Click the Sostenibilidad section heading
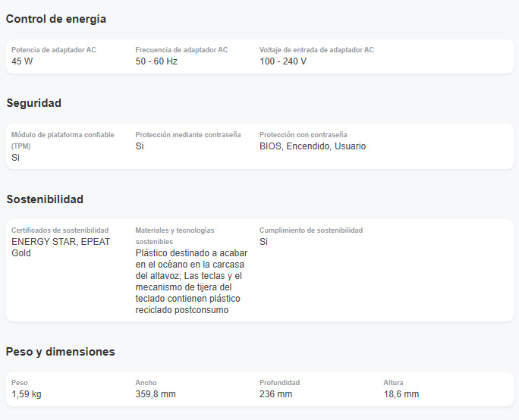 45,199
